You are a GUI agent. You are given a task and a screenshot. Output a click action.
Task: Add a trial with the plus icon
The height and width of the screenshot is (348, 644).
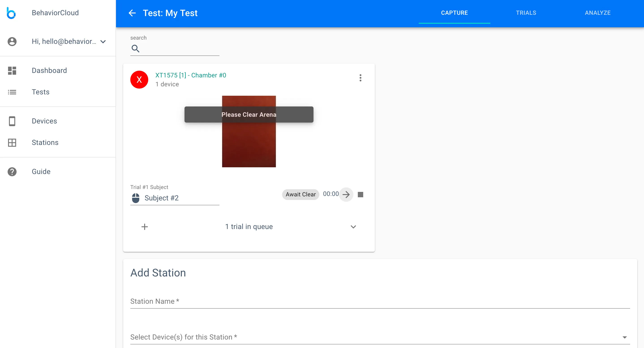[144, 227]
